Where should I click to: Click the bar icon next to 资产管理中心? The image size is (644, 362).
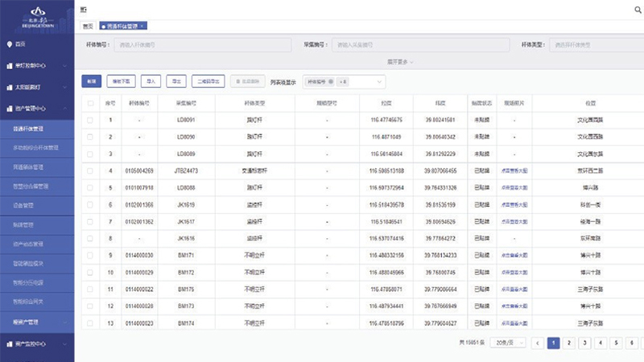[x=10, y=108]
